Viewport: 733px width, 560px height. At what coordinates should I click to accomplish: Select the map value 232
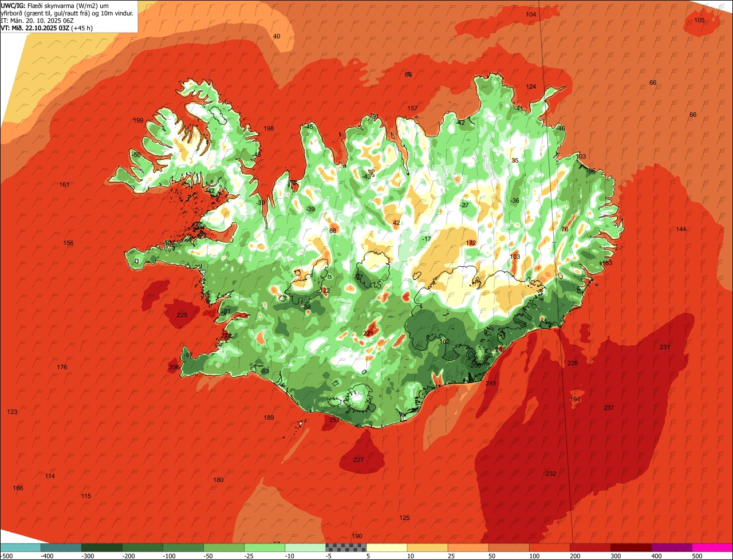[x=550, y=474]
